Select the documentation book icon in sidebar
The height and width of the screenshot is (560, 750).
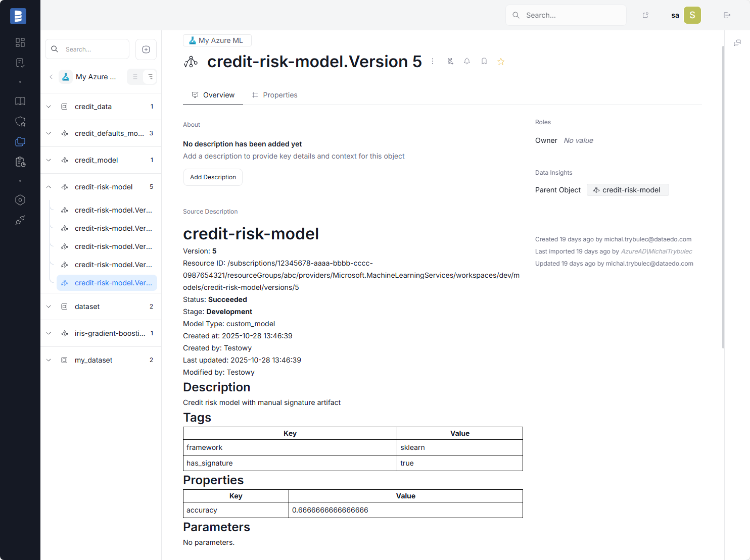pyautogui.click(x=20, y=101)
